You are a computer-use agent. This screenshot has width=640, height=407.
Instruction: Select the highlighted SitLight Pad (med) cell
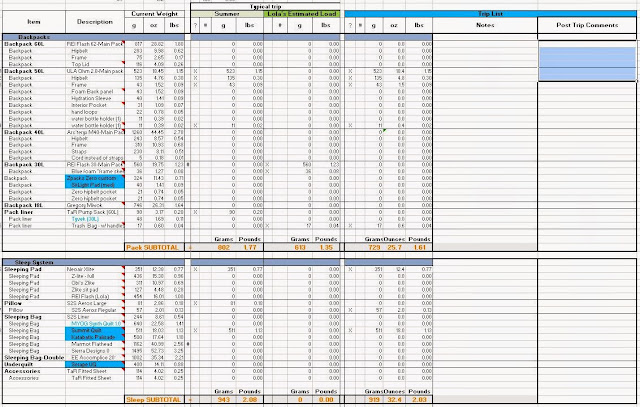click(x=95, y=185)
